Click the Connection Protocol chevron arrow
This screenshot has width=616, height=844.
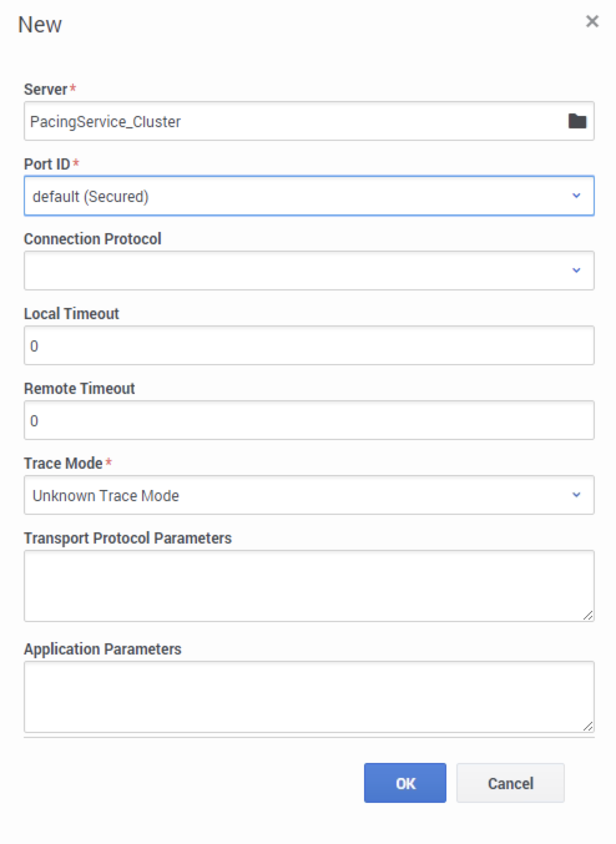pos(576,271)
